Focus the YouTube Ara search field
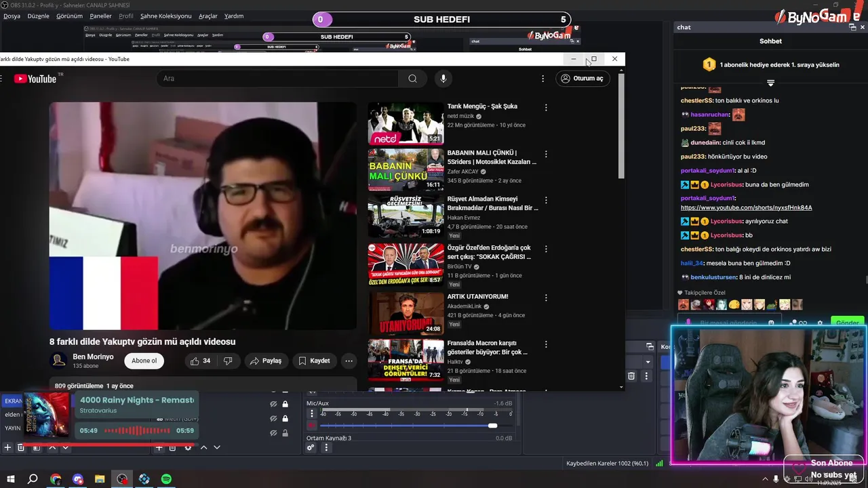Image resolution: width=868 pixels, height=488 pixels. click(278, 79)
